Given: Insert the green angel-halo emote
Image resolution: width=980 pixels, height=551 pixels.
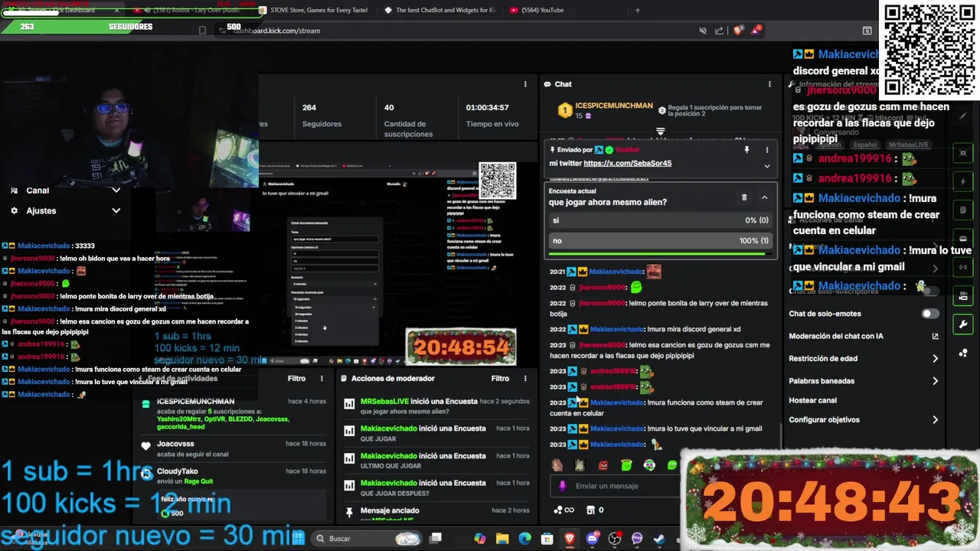Looking at the screenshot, I should pos(626,465).
